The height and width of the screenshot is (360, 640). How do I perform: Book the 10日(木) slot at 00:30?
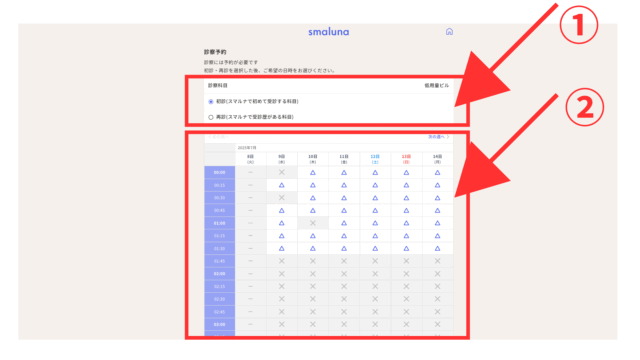pos(313,198)
